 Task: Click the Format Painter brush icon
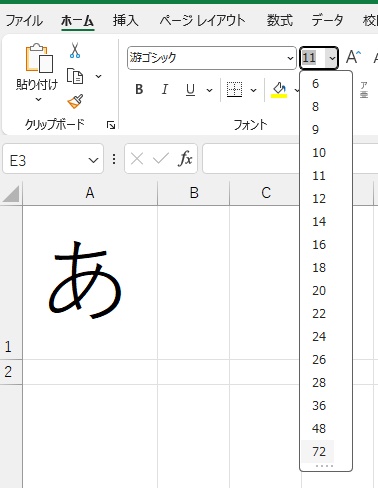[75, 101]
